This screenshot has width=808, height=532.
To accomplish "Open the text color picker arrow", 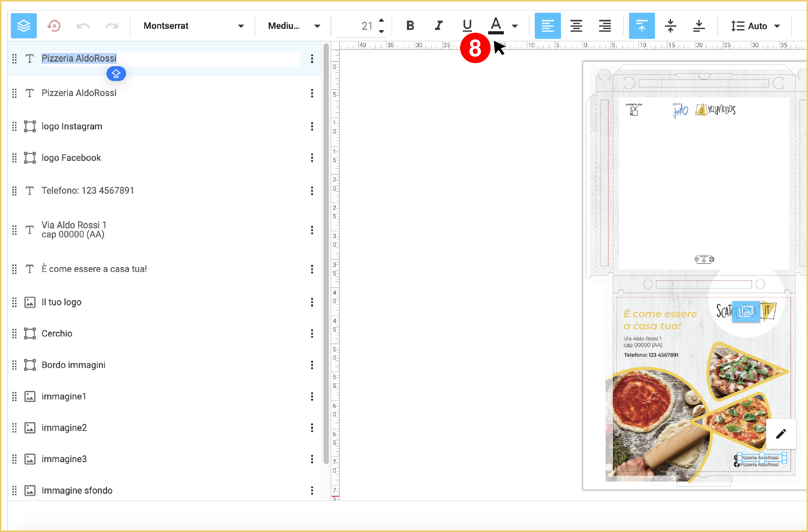I will click(x=515, y=26).
